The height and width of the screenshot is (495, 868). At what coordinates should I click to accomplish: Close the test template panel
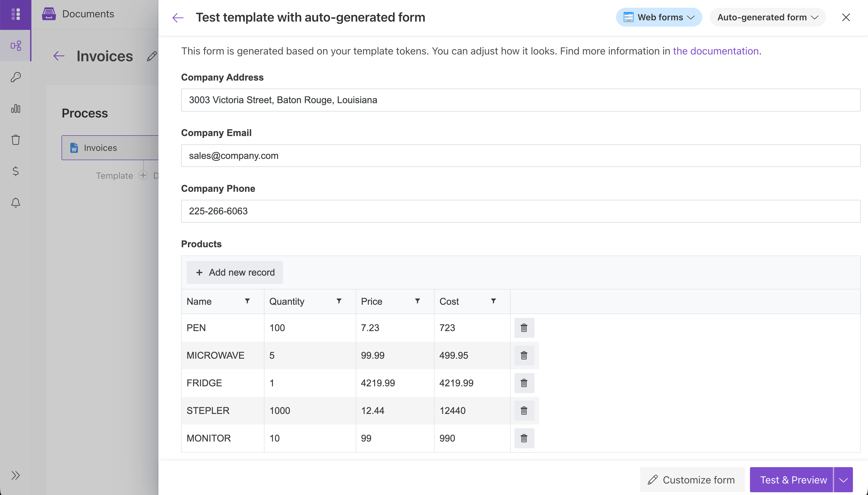point(846,17)
